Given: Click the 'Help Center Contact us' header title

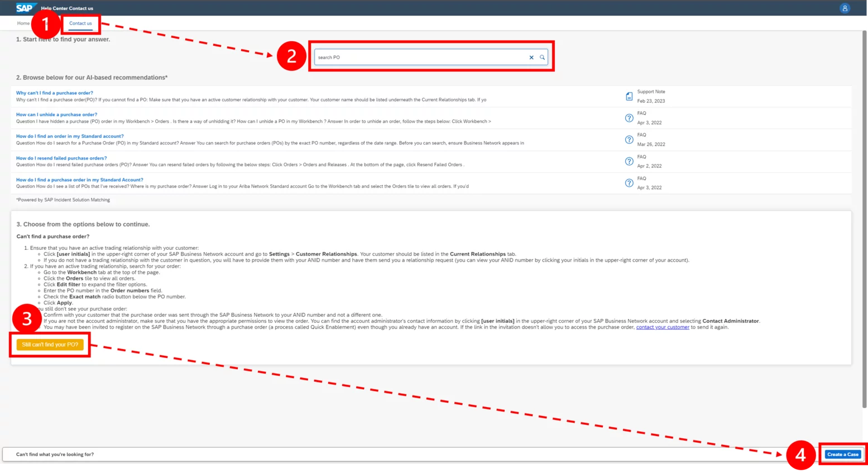Looking at the screenshot, I should 67,8.
